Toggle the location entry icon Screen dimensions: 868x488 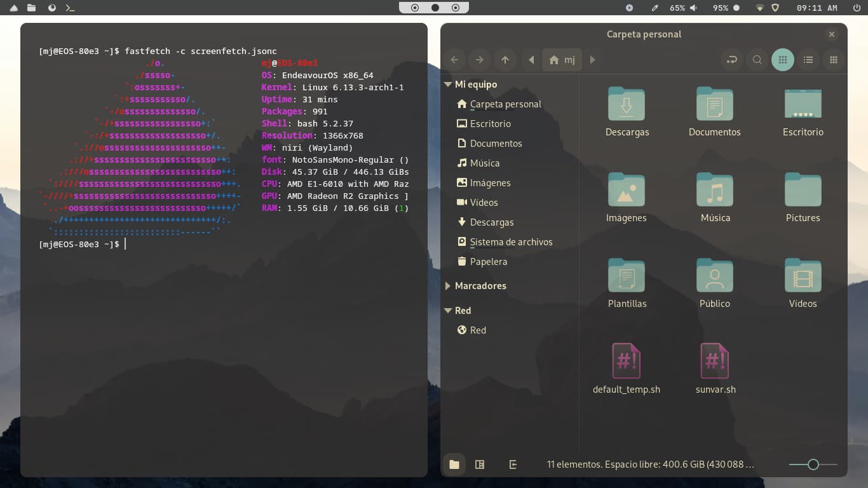[732, 60]
